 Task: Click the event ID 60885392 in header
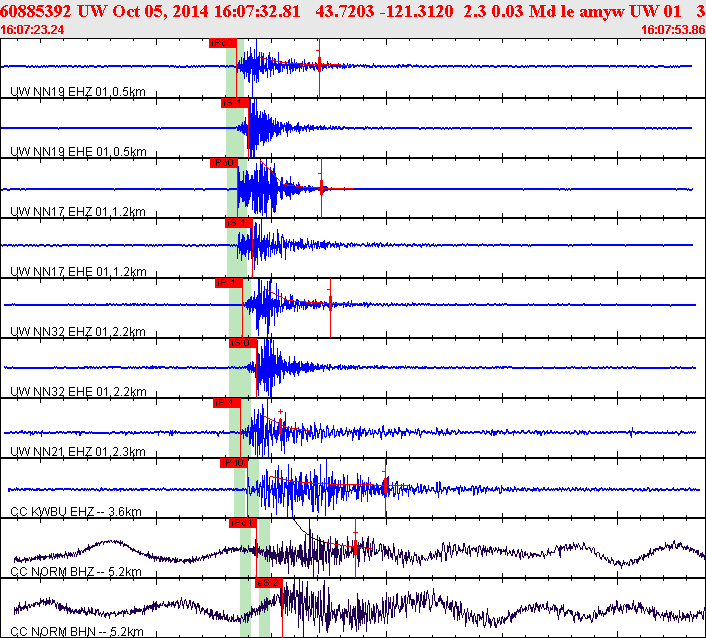pyautogui.click(x=35, y=11)
